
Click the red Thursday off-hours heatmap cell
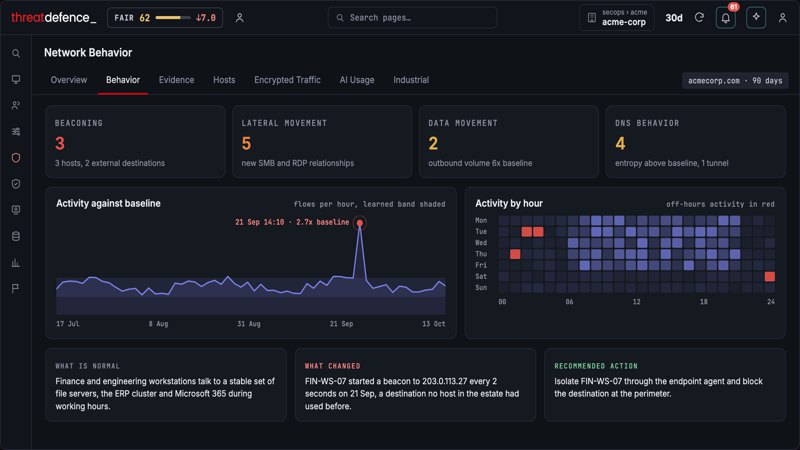(x=515, y=254)
